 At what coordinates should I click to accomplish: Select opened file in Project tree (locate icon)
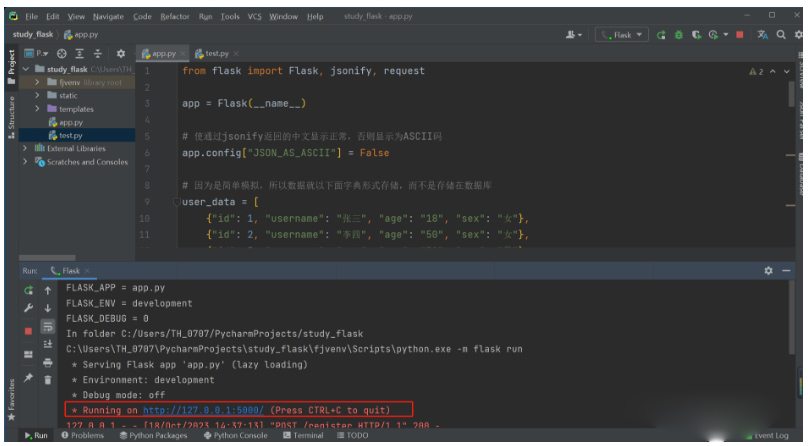(61, 53)
